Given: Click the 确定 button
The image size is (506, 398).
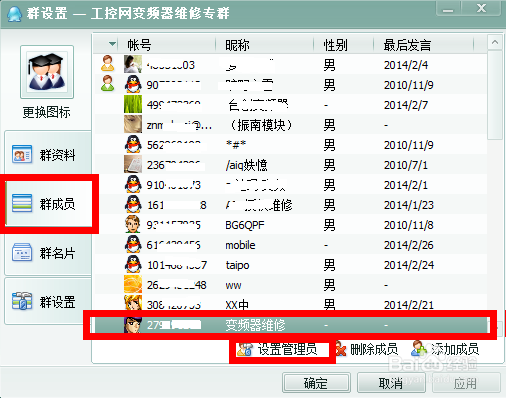Looking at the screenshot, I should coord(316,383).
